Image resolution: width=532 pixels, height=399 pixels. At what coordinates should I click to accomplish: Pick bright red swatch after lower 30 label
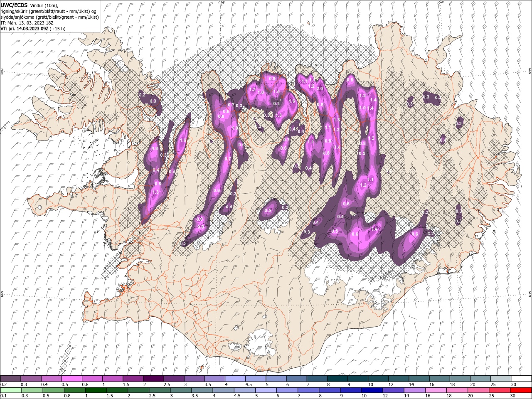pos(521,390)
